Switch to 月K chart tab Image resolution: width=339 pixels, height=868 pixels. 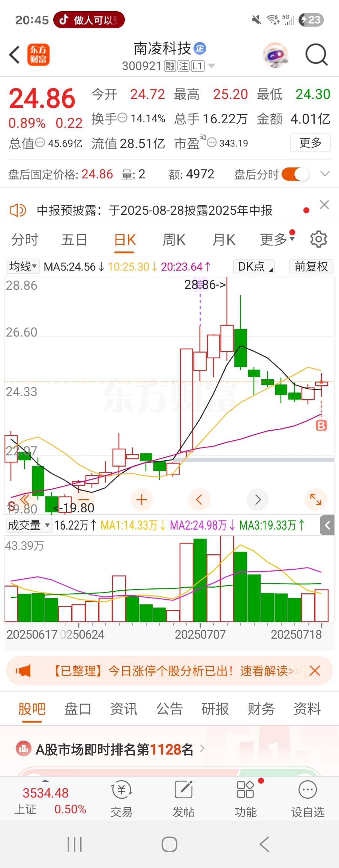tap(224, 239)
